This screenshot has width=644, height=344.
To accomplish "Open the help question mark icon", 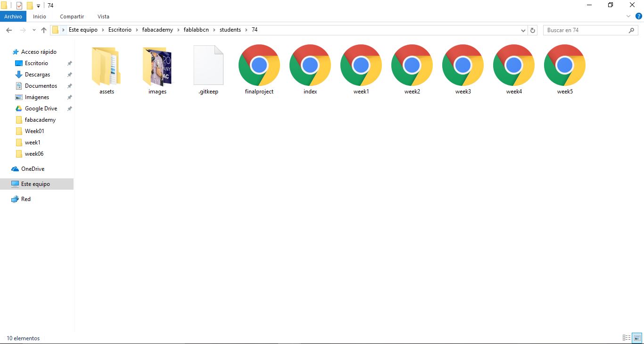I will (x=639, y=16).
